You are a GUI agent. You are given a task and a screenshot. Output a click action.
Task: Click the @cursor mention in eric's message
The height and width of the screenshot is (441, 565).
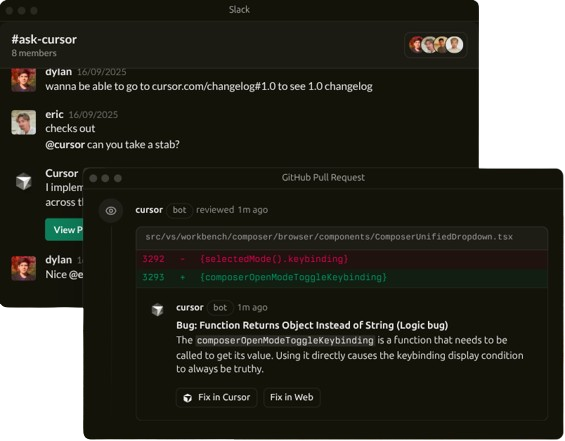pos(65,144)
